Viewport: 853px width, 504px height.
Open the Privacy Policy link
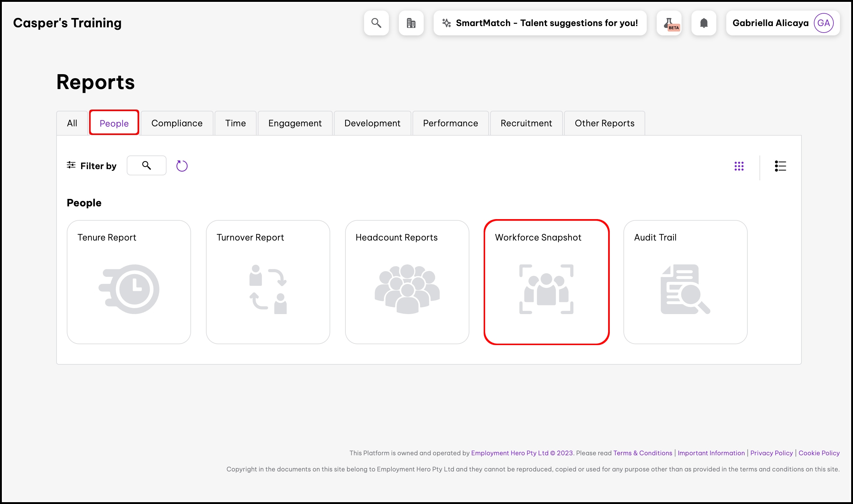[x=771, y=453]
